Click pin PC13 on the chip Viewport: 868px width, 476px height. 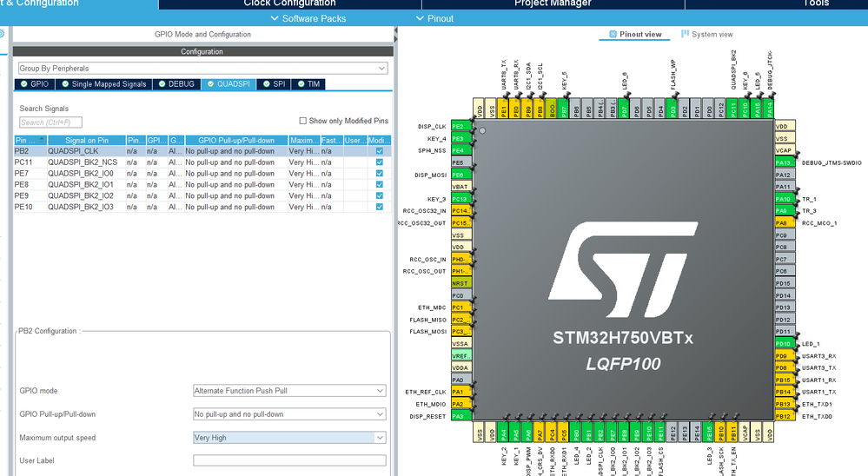461,199
